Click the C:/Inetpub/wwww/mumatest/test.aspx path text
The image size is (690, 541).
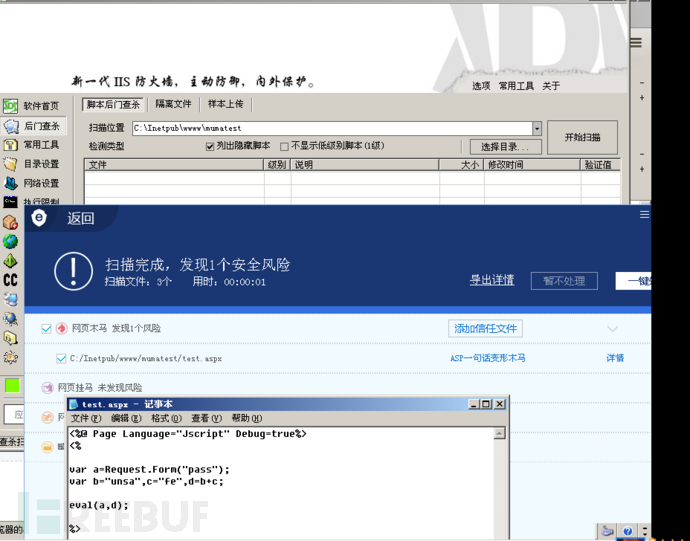pos(146,358)
